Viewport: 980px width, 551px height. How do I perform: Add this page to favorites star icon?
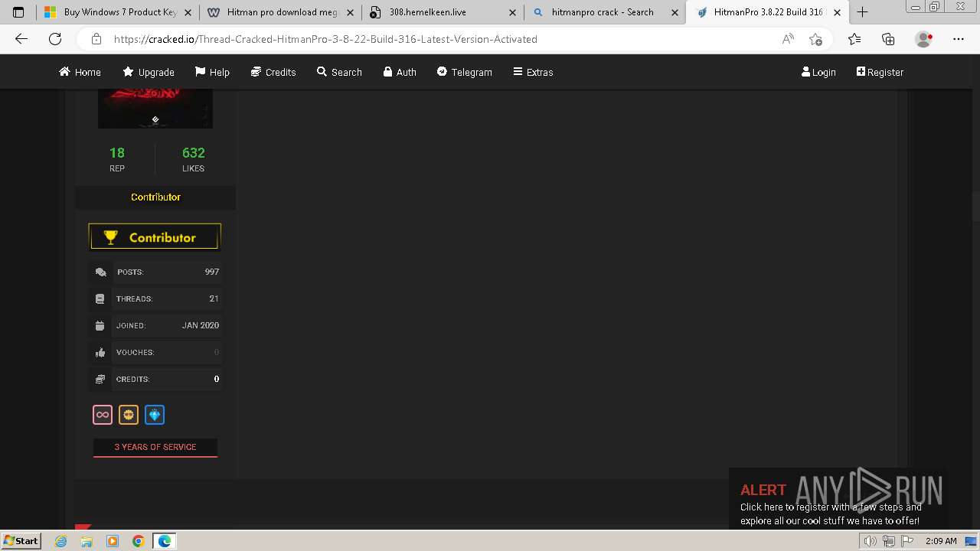point(815,39)
